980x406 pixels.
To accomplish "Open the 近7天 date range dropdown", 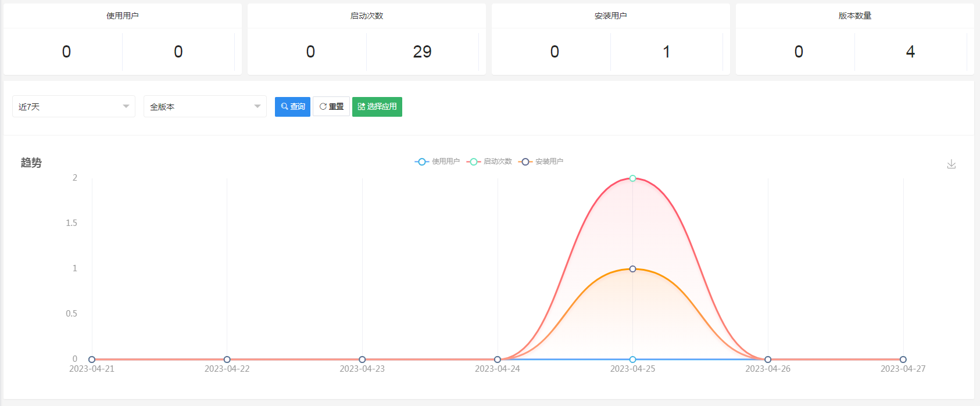I will point(74,106).
